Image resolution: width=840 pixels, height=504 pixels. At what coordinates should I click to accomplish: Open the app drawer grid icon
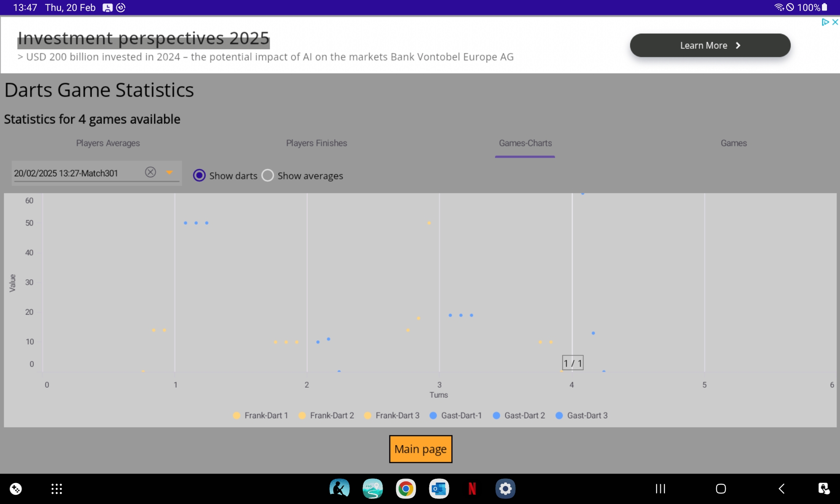point(57,488)
